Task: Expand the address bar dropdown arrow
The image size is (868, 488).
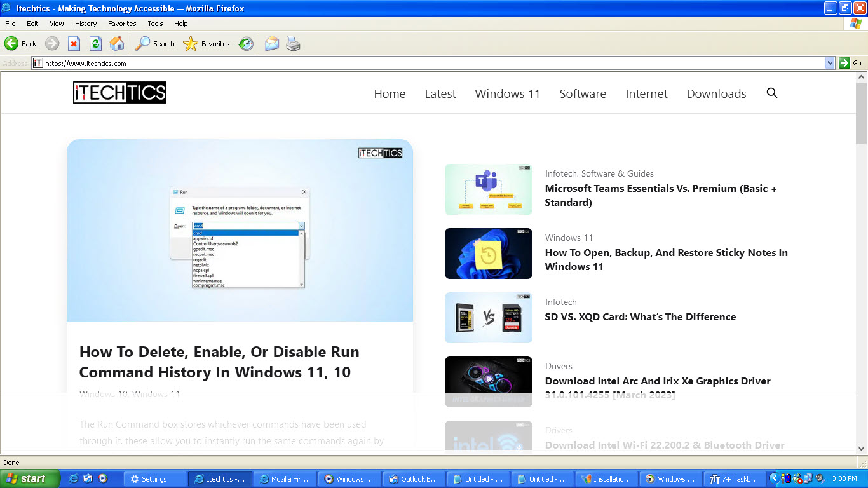Action: click(830, 63)
